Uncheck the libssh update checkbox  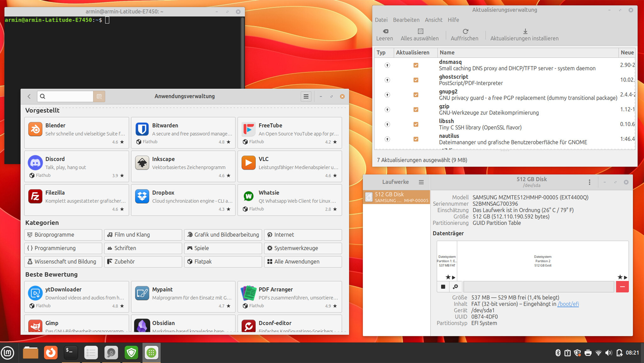tap(416, 124)
